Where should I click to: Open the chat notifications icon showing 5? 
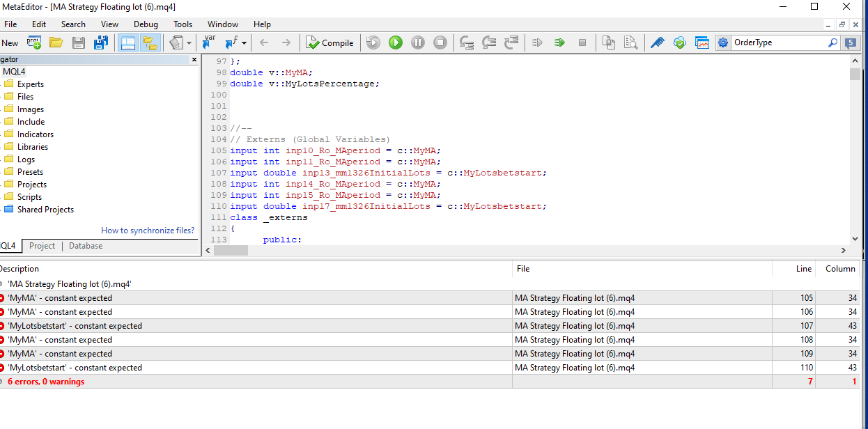point(851,42)
